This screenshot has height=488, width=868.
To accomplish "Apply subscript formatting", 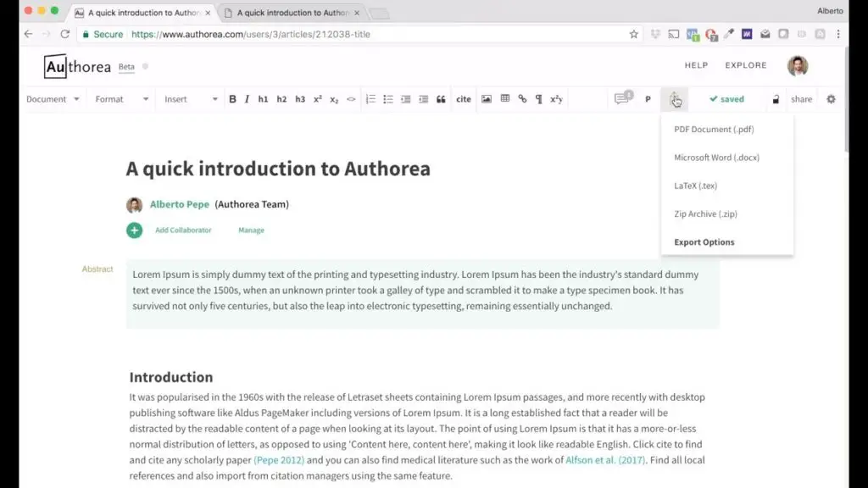I will click(x=334, y=100).
